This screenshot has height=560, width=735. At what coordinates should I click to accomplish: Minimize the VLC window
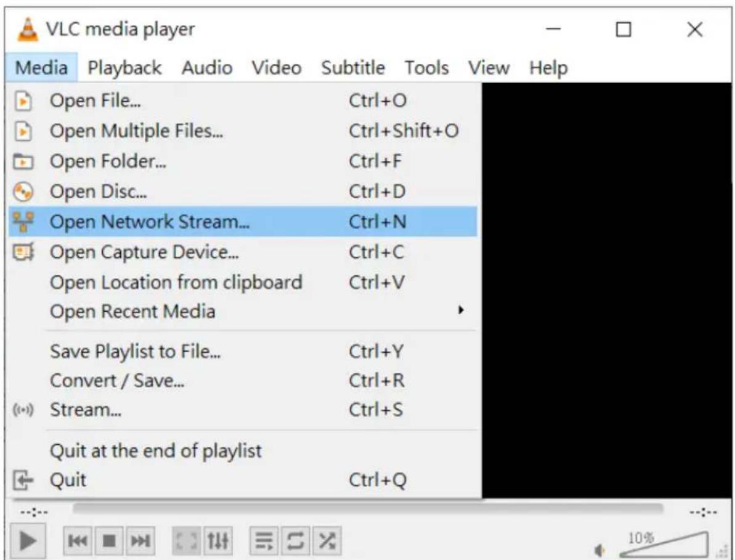click(554, 30)
